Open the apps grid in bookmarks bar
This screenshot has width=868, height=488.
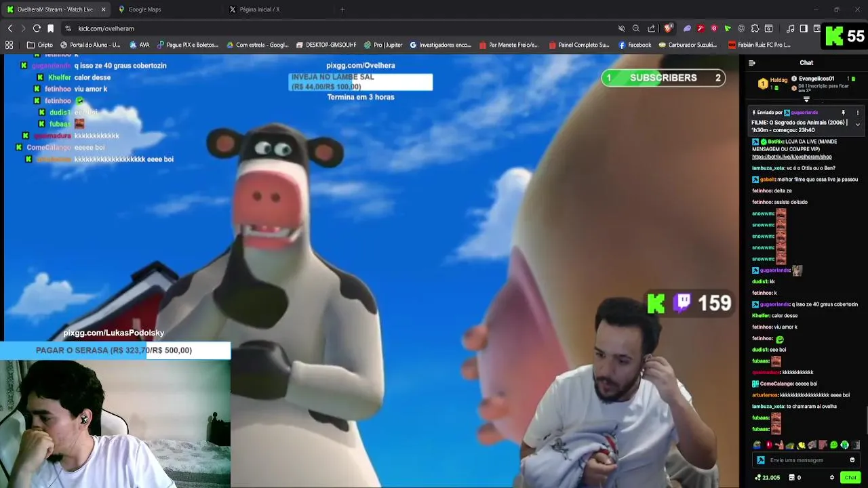pos(9,45)
